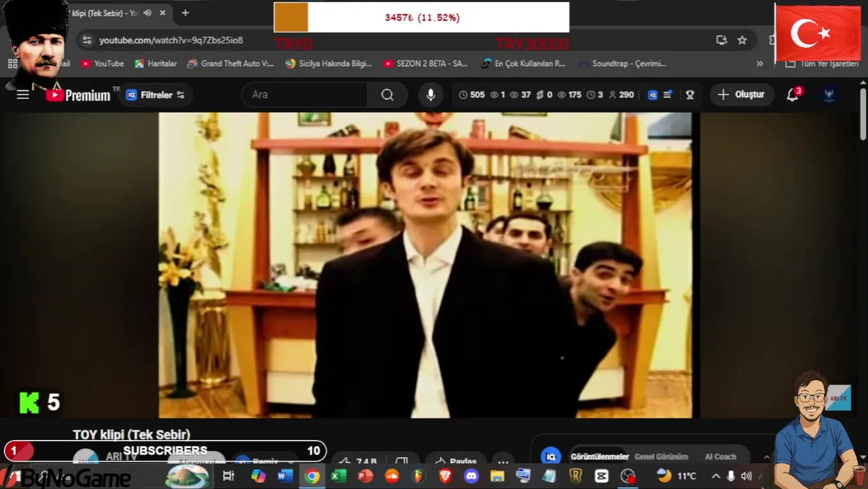Open the 11°C weather widget
The height and width of the screenshot is (489, 868).
coord(677,476)
